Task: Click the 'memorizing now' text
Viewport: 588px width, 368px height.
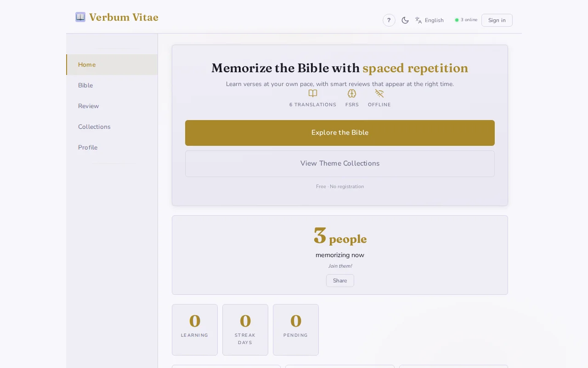Action: pos(340,255)
